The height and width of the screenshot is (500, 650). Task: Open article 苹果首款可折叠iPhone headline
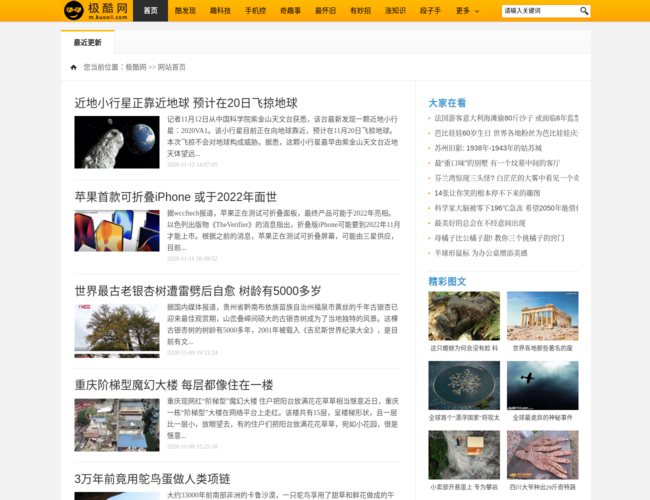pos(176,197)
